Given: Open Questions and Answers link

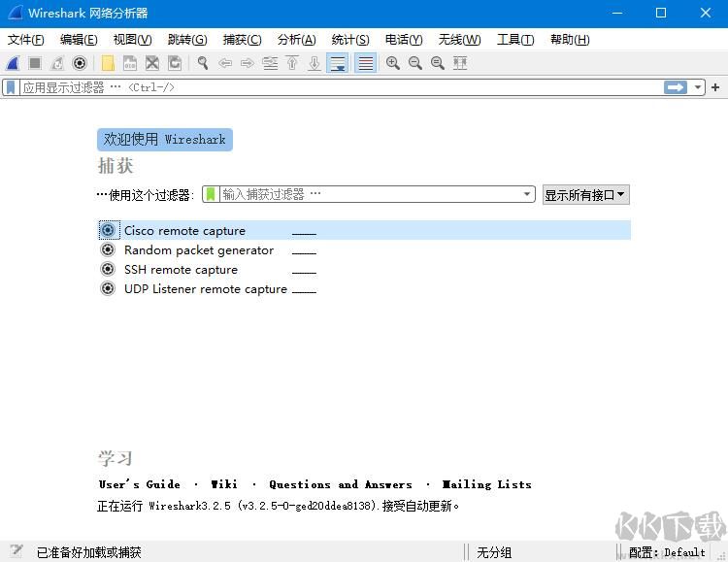Looking at the screenshot, I should tap(341, 484).
